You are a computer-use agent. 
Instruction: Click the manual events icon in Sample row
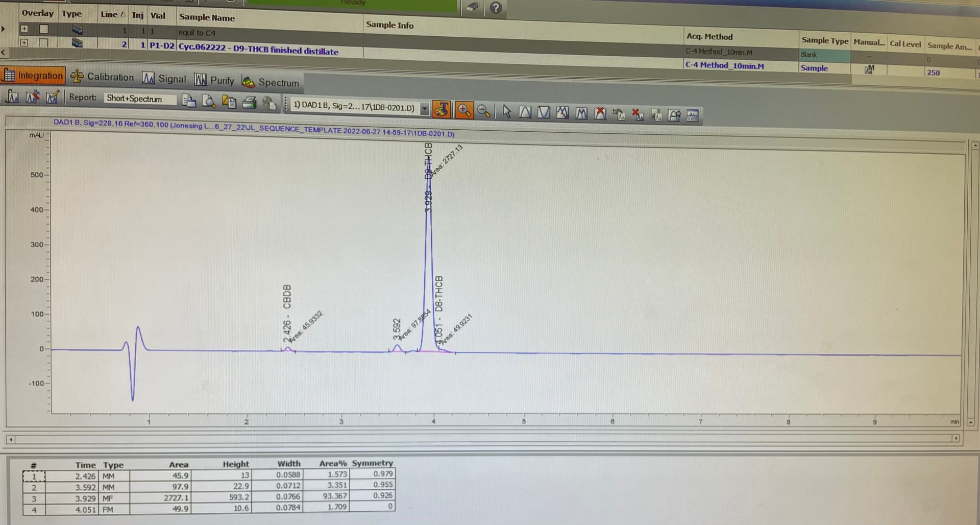tap(869, 68)
